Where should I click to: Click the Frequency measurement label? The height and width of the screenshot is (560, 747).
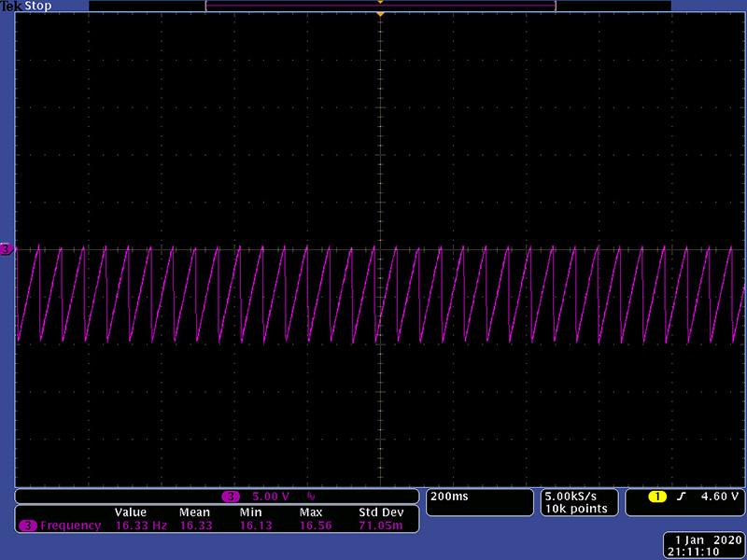coord(70,526)
